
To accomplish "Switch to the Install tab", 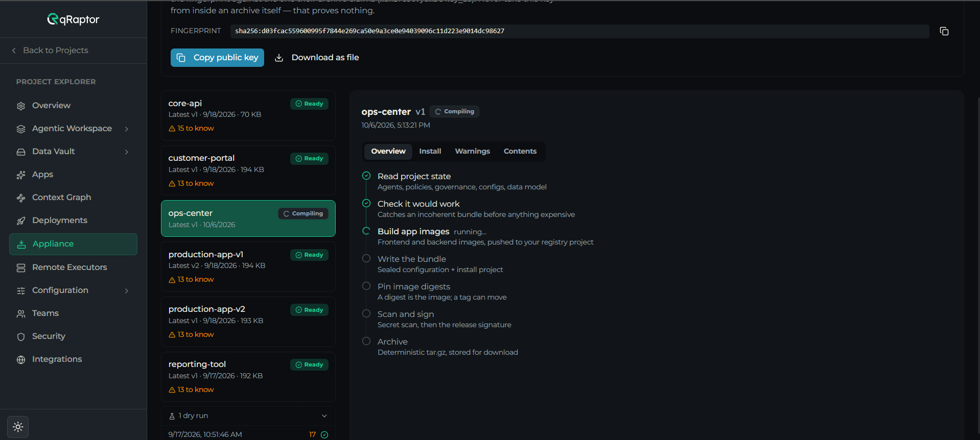I will click(x=430, y=152).
